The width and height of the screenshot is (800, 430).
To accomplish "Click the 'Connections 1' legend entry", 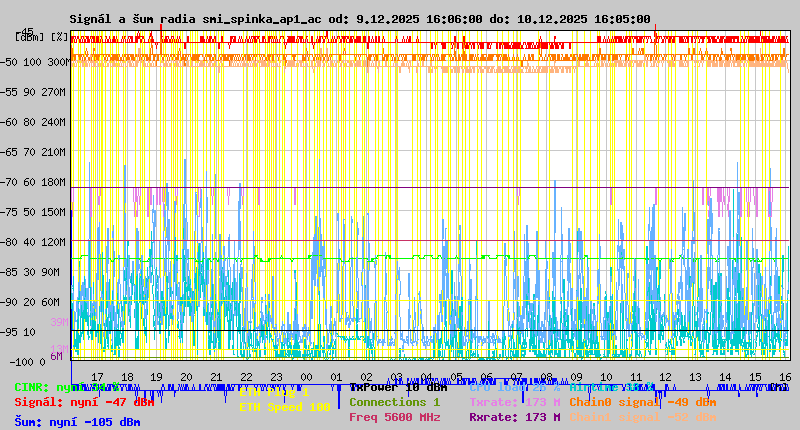I will pos(394,402).
